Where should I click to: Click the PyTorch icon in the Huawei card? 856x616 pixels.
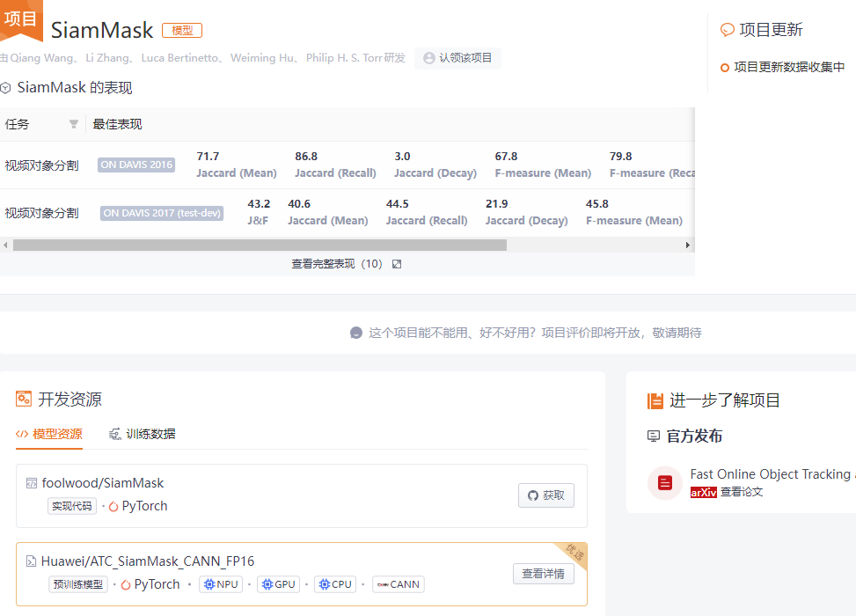click(x=126, y=584)
